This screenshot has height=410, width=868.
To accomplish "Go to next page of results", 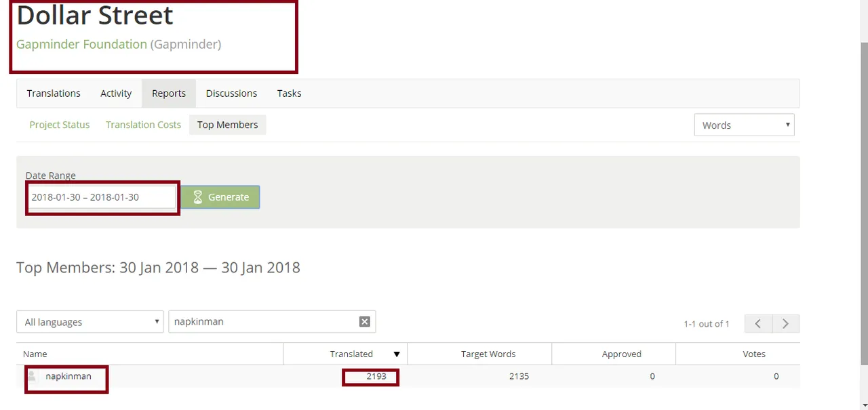I will coord(785,324).
